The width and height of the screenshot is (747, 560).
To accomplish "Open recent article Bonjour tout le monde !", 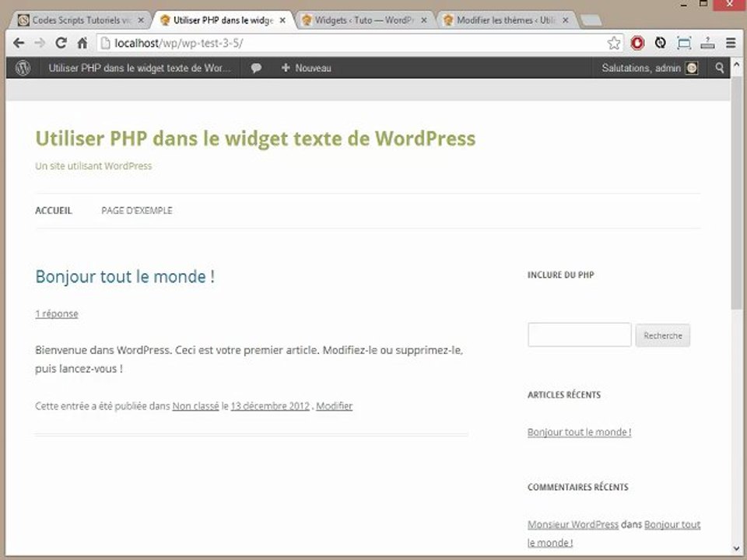I will coord(579,432).
